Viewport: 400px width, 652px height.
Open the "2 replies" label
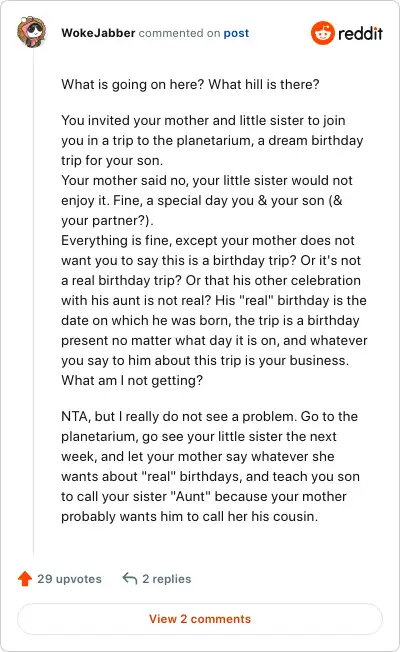tap(167, 579)
